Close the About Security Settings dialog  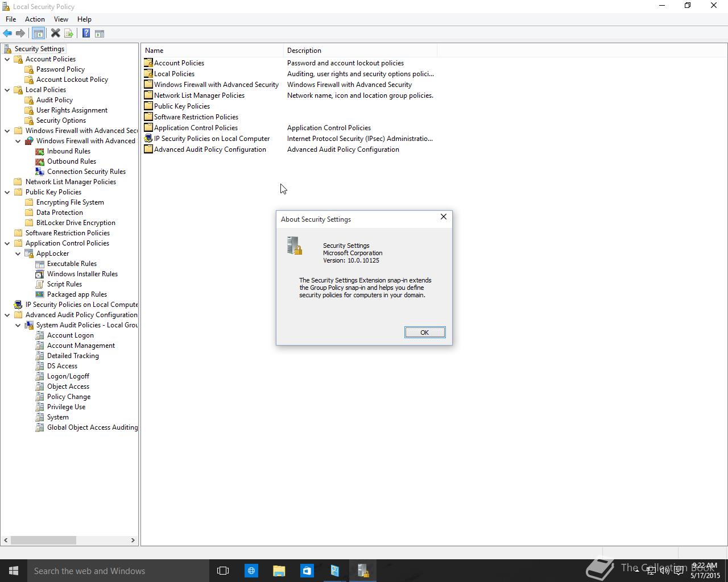click(444, 217)
